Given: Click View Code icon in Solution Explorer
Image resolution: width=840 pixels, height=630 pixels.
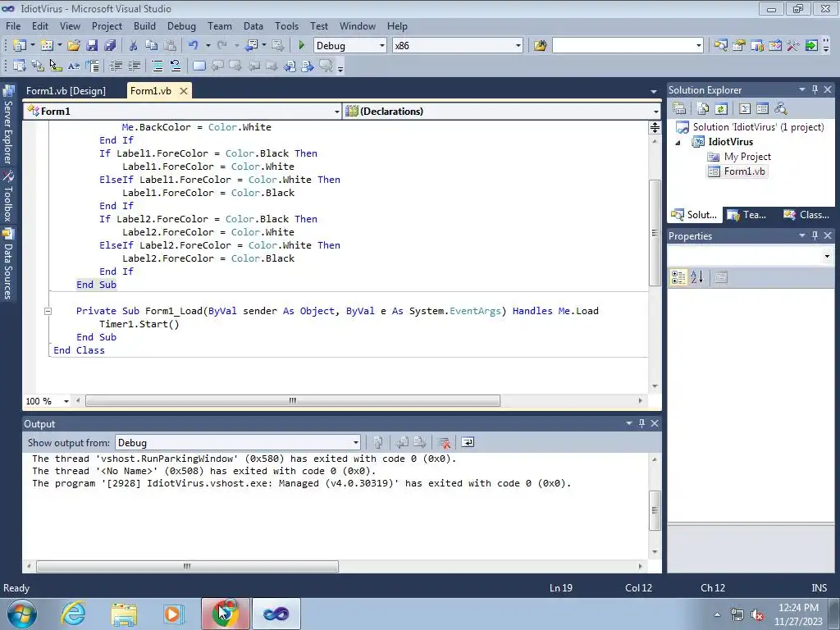Looking at the screenshot, I should 745,109.
